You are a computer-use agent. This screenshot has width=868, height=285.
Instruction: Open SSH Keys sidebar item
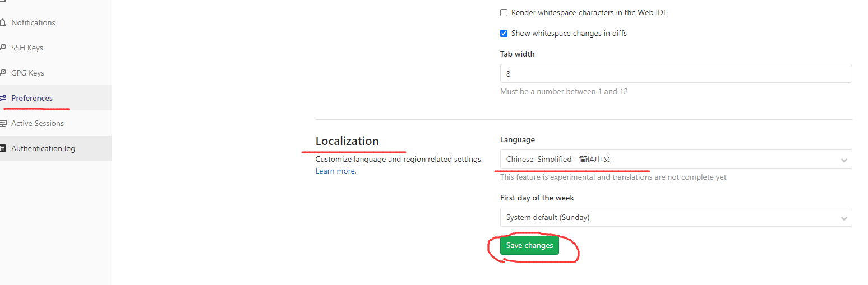tap(27, 48)
